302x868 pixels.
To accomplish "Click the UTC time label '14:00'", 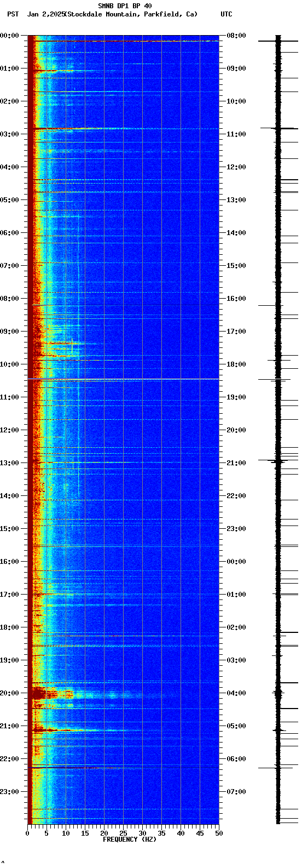I will [x=236, y=233].
